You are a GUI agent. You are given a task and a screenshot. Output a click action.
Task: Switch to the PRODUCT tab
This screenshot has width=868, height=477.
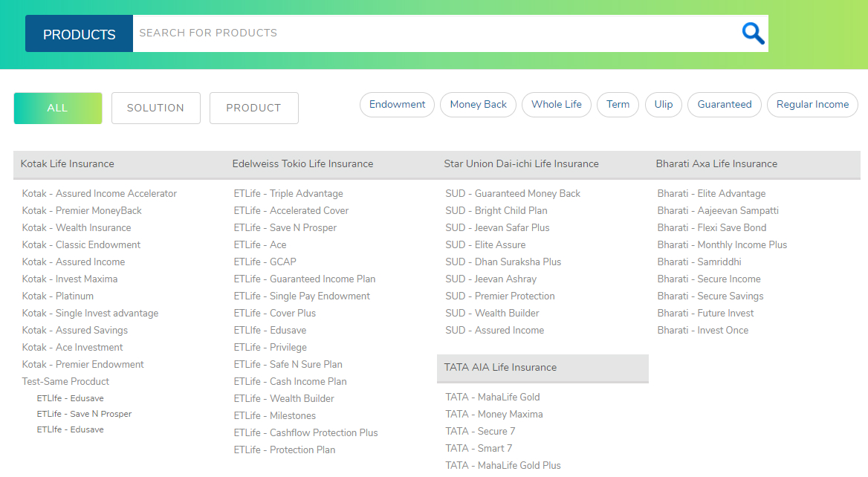253,108
